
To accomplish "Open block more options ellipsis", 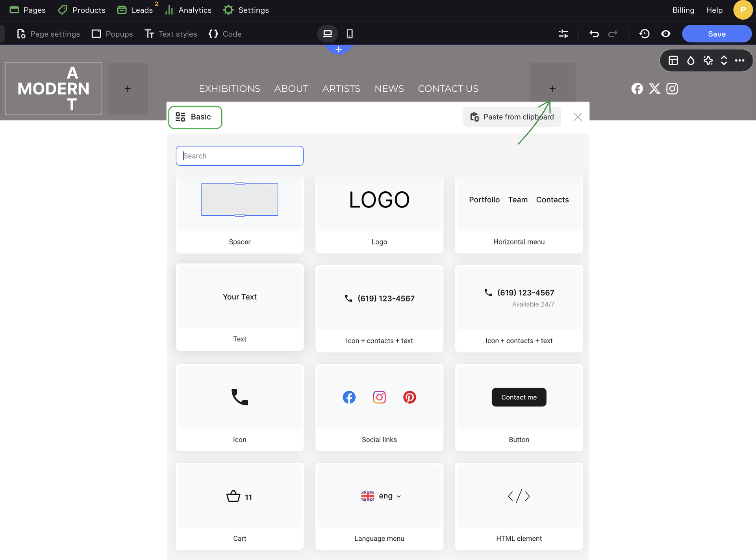I will (739, 61).
